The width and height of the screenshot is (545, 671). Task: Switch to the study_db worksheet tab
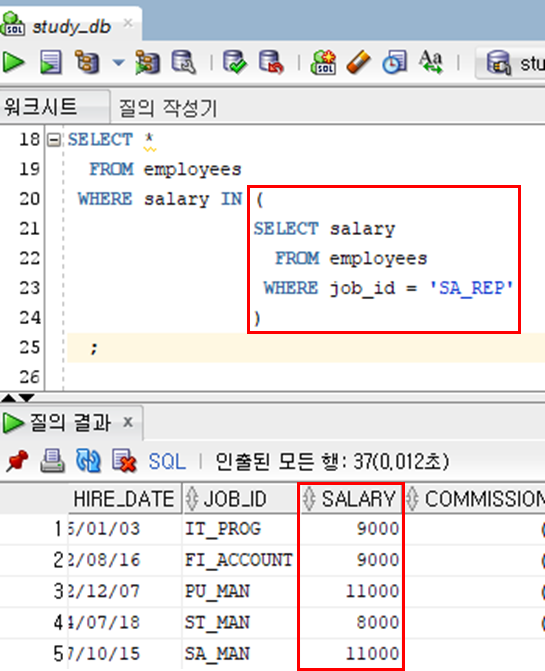pyautogui.click(x=71, y=27)
